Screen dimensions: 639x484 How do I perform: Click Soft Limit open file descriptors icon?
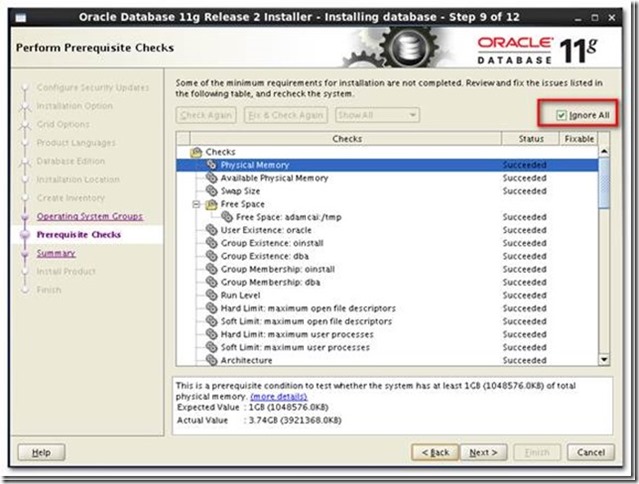tap(211, 321)
